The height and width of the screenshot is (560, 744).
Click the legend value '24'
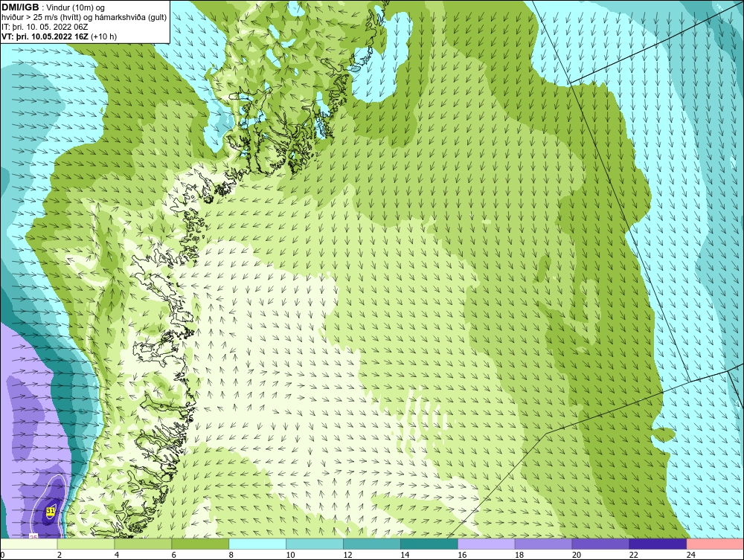click(691, 555)
